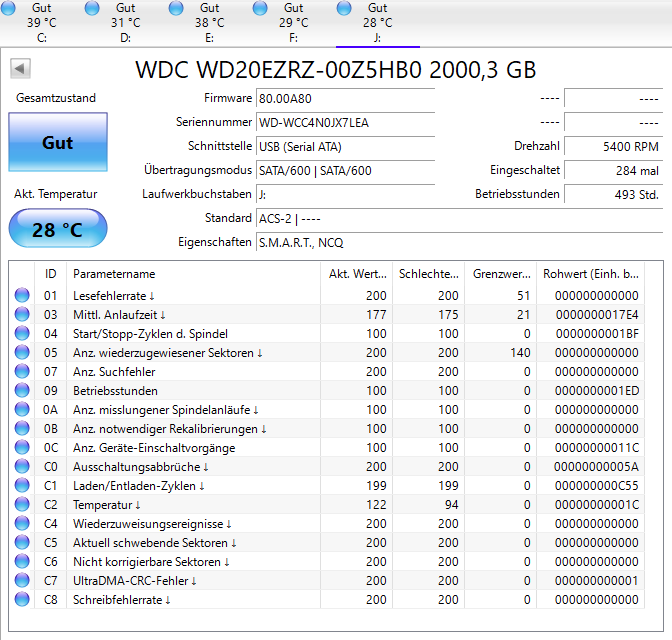The image size is (672, 640).
Task: Click the Laufwerkbuchstaben field J:
Action: [x=345, y=195]
